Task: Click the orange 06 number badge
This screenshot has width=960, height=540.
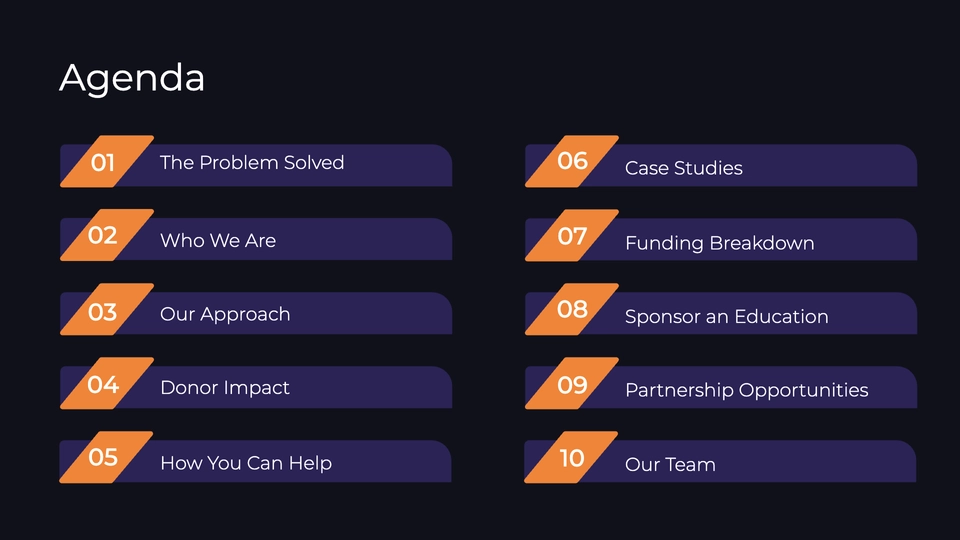Action: coord(572,161)
